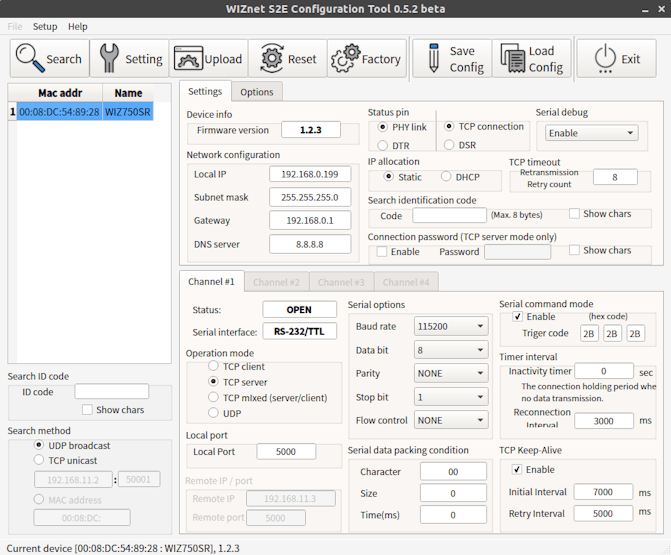Click the search identification Code field
The height and width of the screenshot is (555, 671).
tap(449, 216)
